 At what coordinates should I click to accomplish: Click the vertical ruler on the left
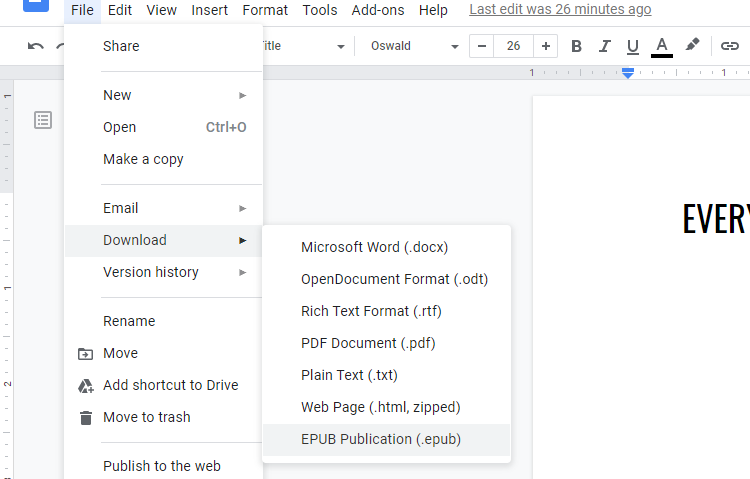tap(7, 279)
